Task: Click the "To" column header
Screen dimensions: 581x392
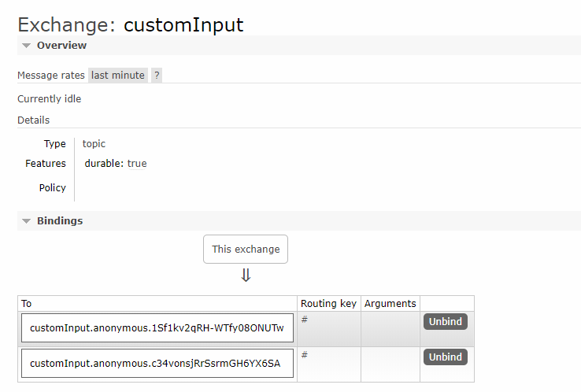Action: point(27,304)
